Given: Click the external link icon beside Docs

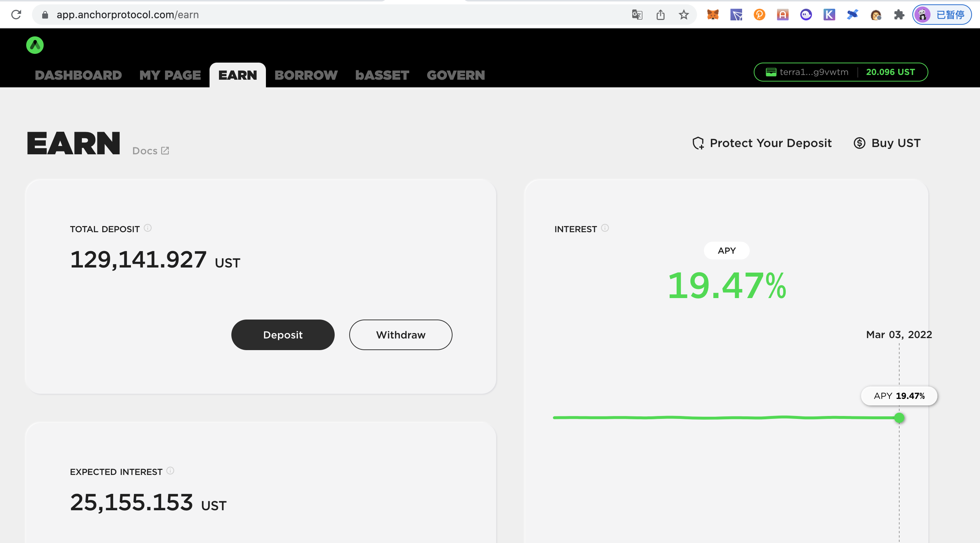Looking at the screenshot, I should (x=165, y=151).
